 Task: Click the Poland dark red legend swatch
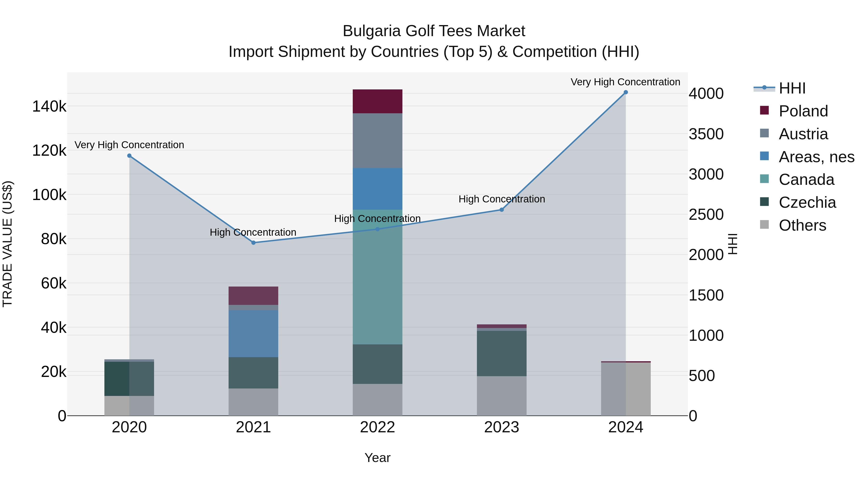(765, 110)
